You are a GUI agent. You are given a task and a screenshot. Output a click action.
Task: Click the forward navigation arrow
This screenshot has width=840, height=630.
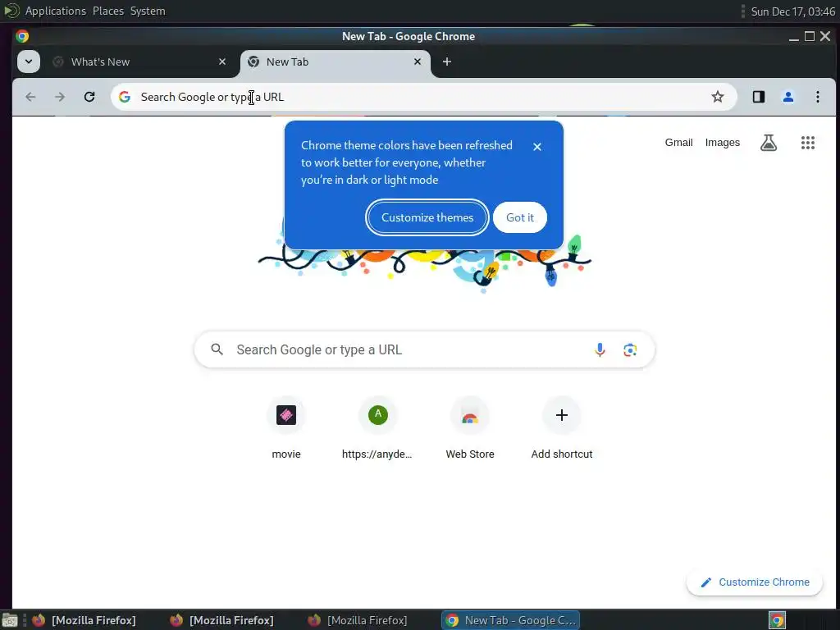point(60,97)
